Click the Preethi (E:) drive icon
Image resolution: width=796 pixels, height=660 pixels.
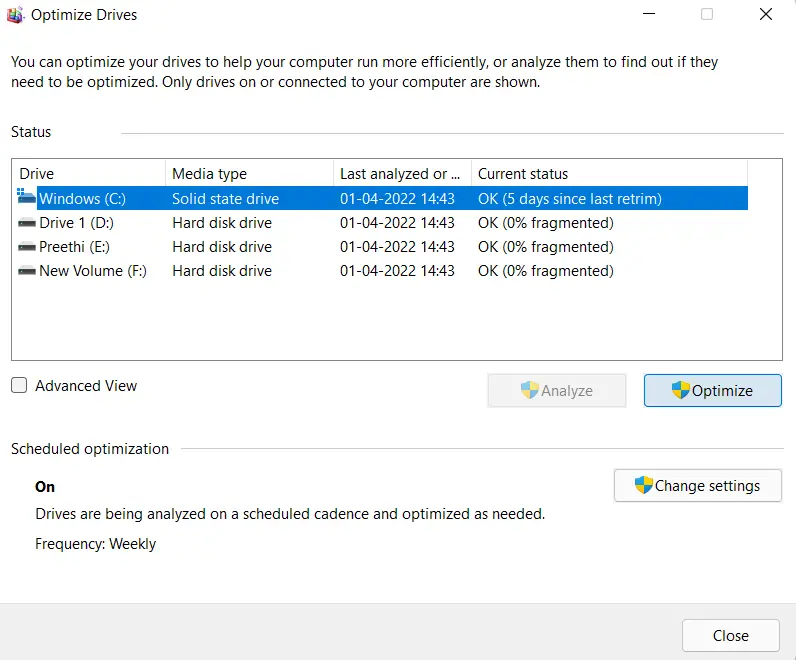pos(26,247)
